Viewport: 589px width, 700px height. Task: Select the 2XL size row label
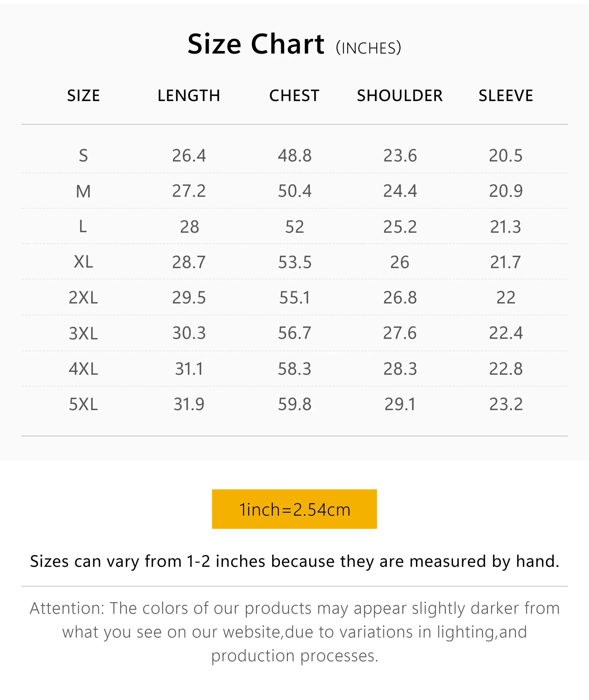[x=84, y=298]
